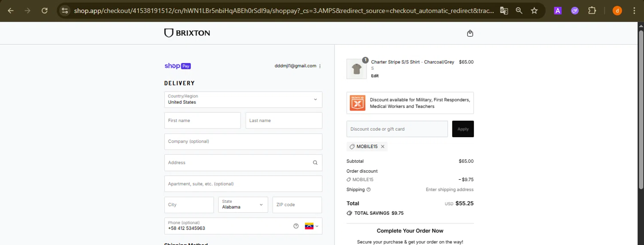The width and height of the screenshot is (644, 245).
Task: Change the phone country flag selector
Action: coord(312,226)
